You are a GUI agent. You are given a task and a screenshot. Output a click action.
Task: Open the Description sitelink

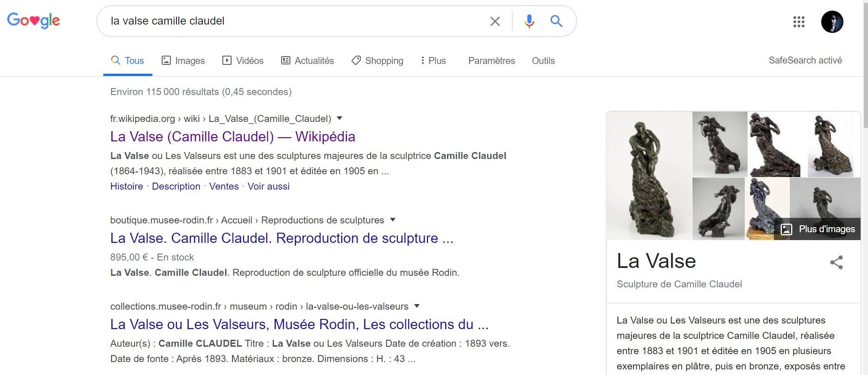(176, 186)
